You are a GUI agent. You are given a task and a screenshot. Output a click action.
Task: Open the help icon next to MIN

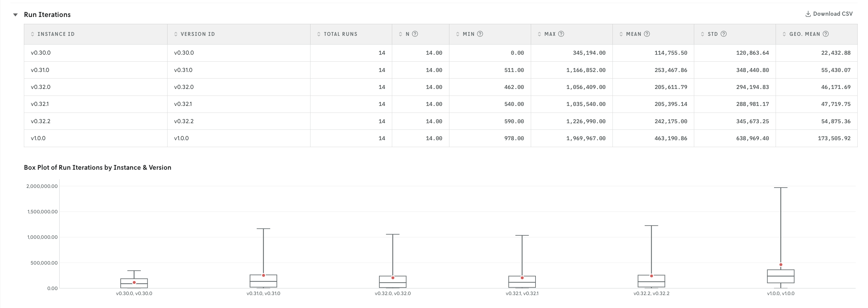(x=480, y=34)
